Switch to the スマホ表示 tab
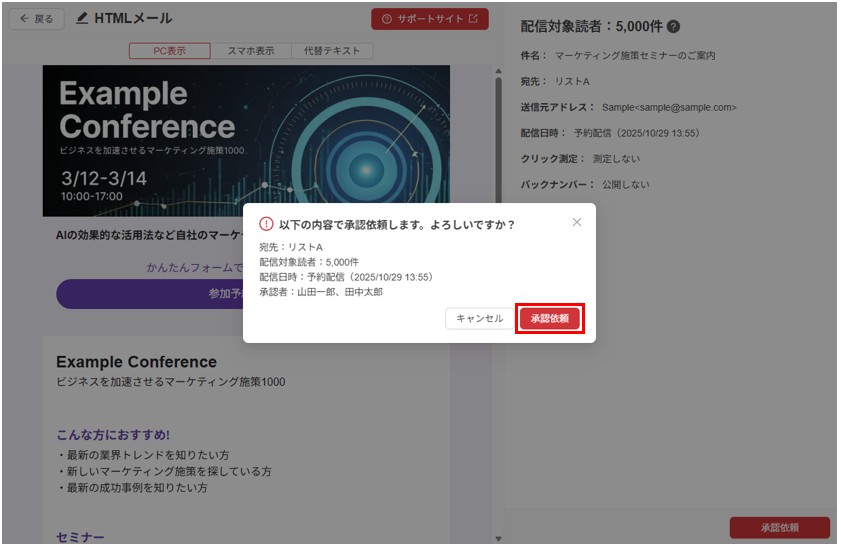 [x=251, y=51]
